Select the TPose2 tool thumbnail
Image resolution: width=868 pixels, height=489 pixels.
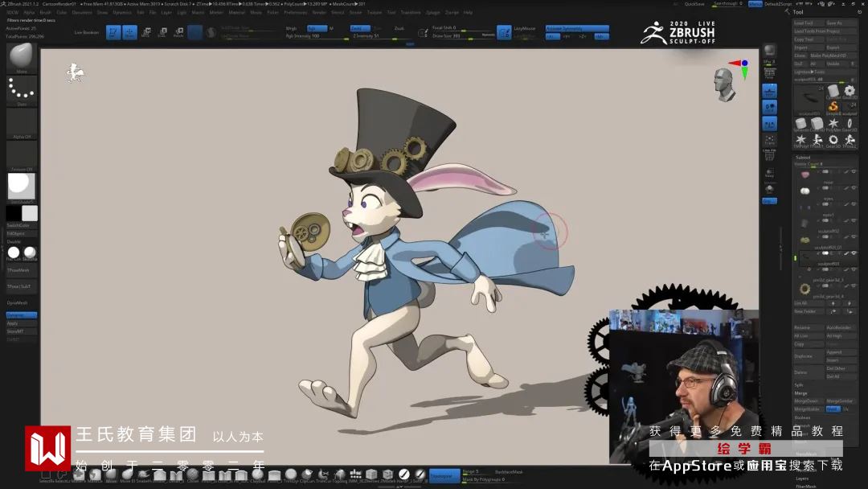(850, 139)
